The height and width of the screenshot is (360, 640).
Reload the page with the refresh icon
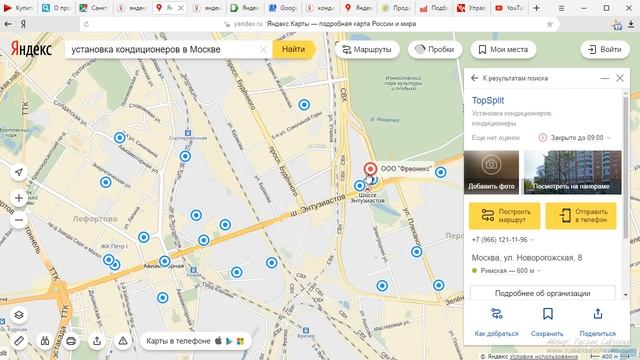87,24
